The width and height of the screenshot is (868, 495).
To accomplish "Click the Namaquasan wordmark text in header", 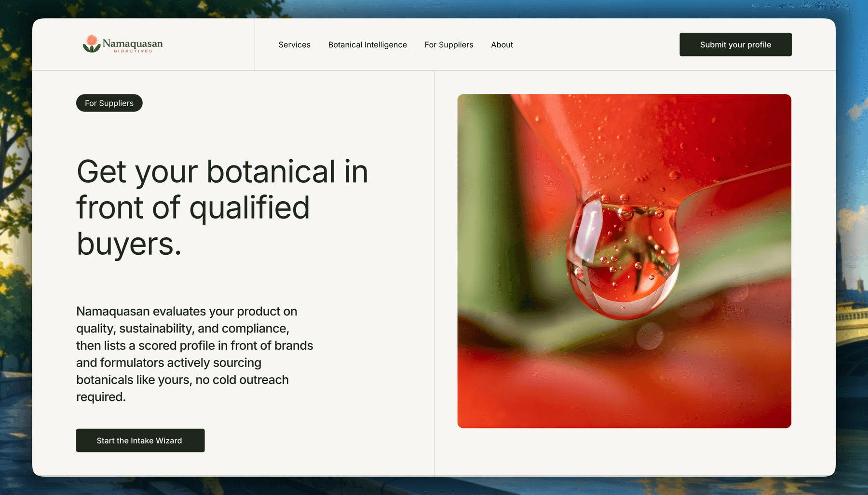I will [133, 43].
